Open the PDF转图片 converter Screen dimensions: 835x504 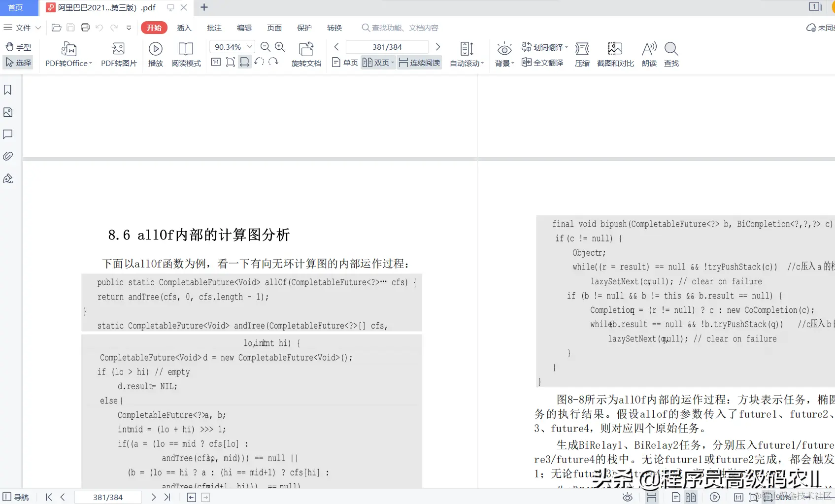pos(118,54)
